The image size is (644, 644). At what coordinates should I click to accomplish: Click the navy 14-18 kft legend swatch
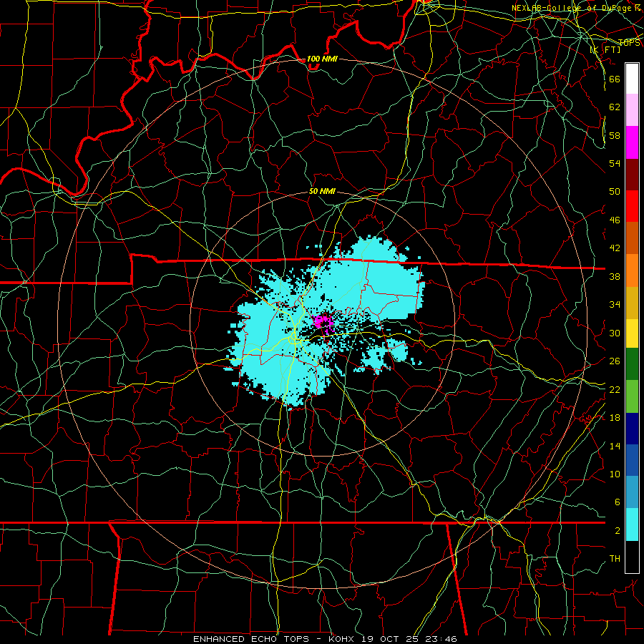pyautogui.click(x=632, y=429)
